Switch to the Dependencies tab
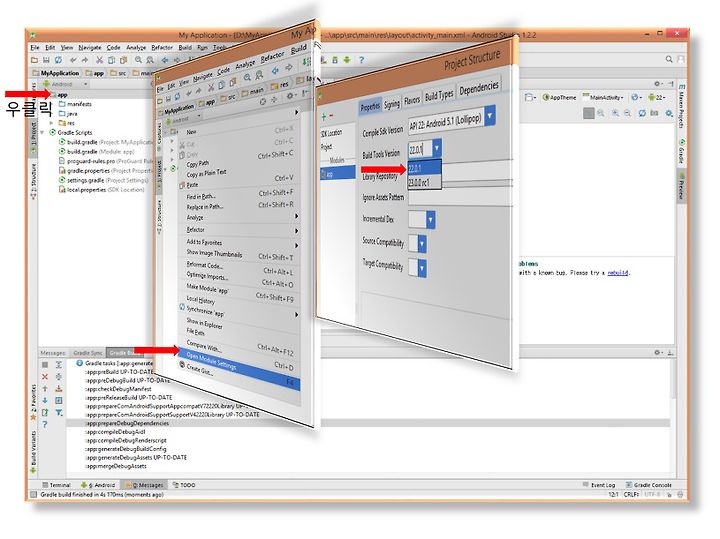 coord(478,87)
